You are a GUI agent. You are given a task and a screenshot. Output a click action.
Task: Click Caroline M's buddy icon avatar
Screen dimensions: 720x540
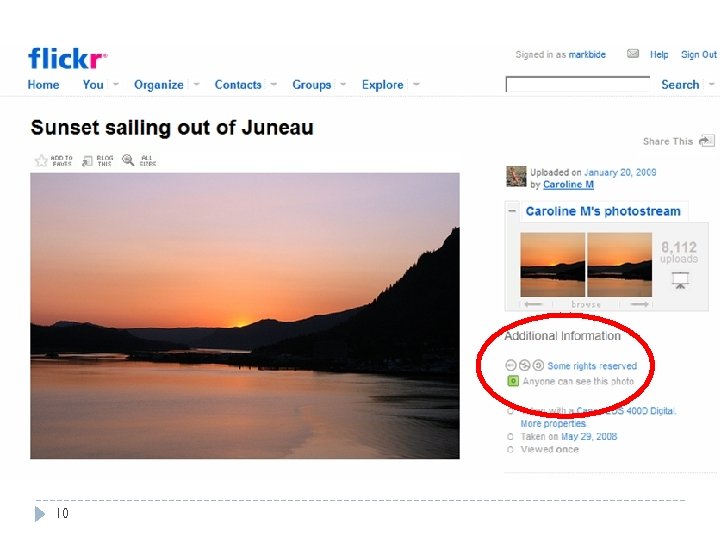pyautogui.click(x=516, y=176)
